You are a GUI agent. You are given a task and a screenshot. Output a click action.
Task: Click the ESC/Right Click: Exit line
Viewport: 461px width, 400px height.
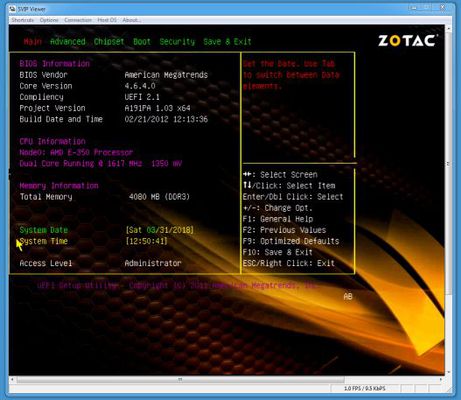pyautogui.click(x=289, y=263)
